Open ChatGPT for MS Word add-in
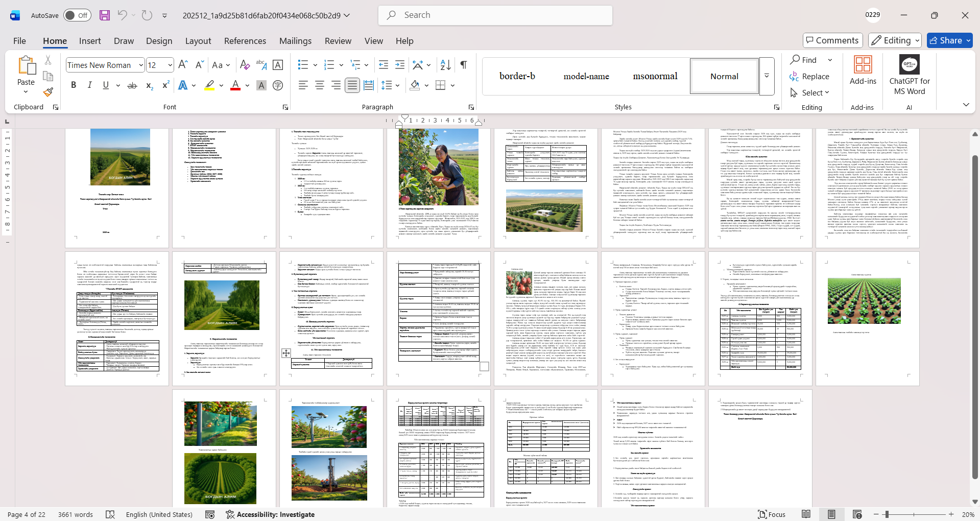Viewport: 980px width, 521px height. coord(909,76)
